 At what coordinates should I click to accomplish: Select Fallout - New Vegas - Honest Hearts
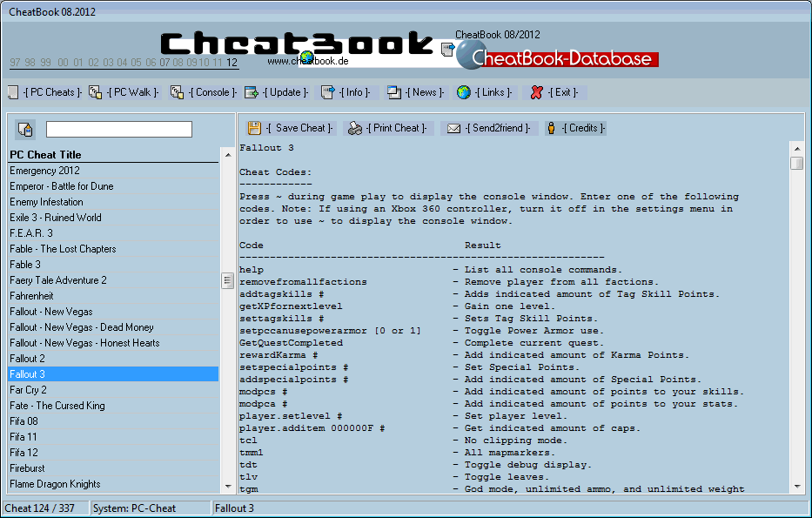pyautogui.click(x=113, y=343)
